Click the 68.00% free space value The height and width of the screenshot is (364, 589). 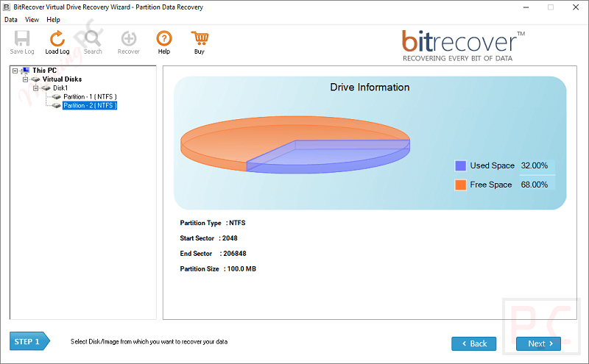click(x=535, y=185)
